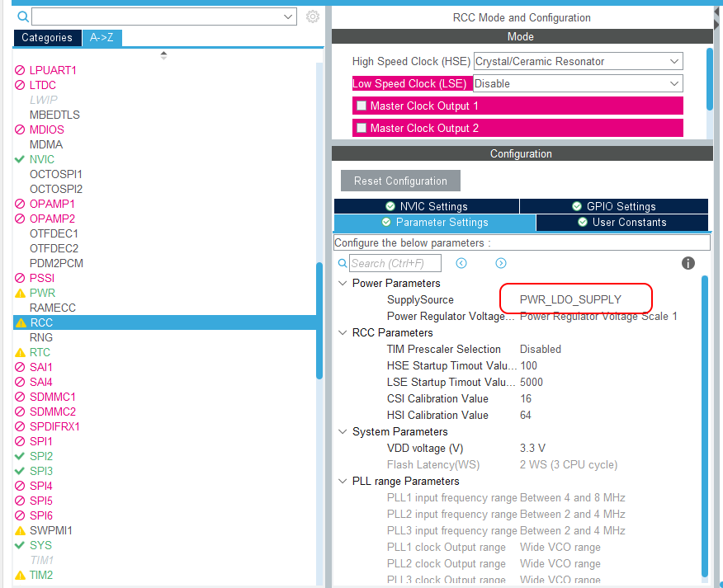This screenshot has width=723, height=588.
Task: Click the disabled icon beside MDIOS
Action: click(20, 130)
